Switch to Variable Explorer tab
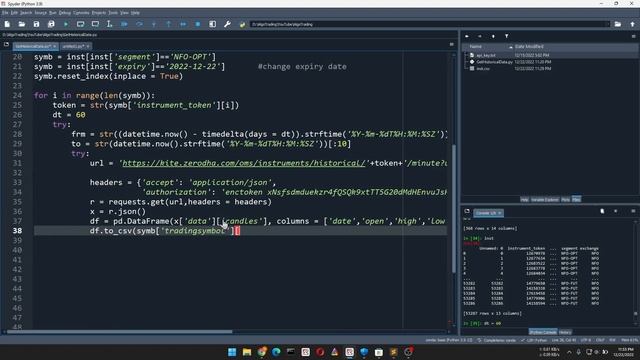The image size is (640, 360). pyautogui.click(x=544, y=200)
